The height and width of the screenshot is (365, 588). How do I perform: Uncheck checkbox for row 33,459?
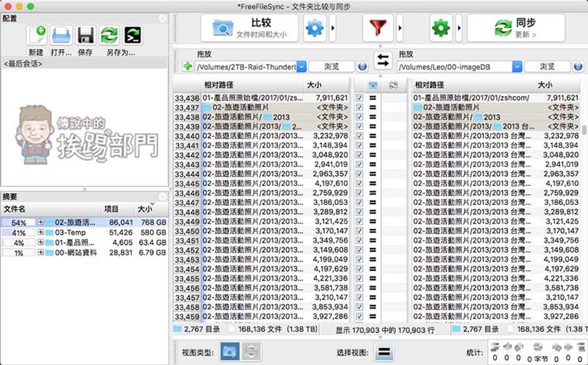click(x=359, y=316)
